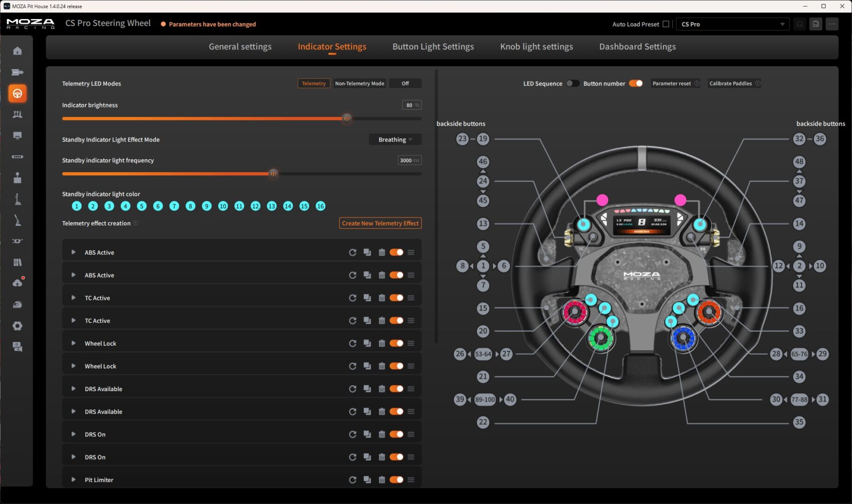
Task: Open the Breathing light effect mode dropdown
Action: click(395, 140)
